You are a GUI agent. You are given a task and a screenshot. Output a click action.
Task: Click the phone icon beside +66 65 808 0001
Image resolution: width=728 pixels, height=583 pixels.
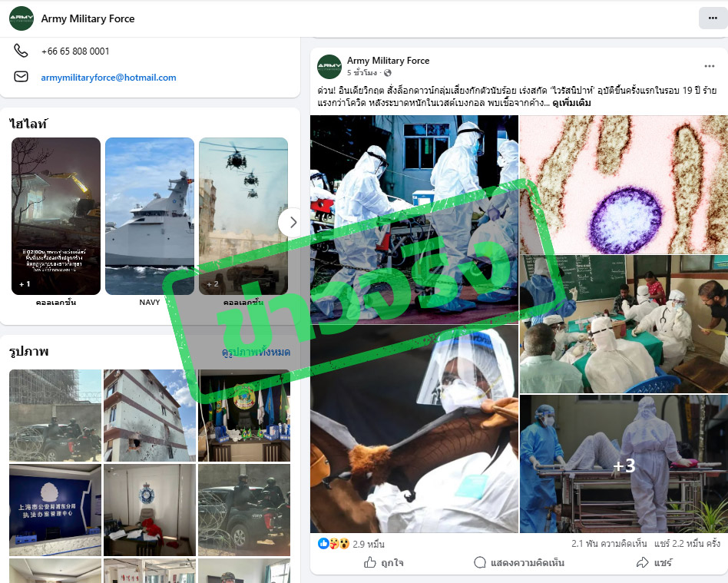pos(21,50)
